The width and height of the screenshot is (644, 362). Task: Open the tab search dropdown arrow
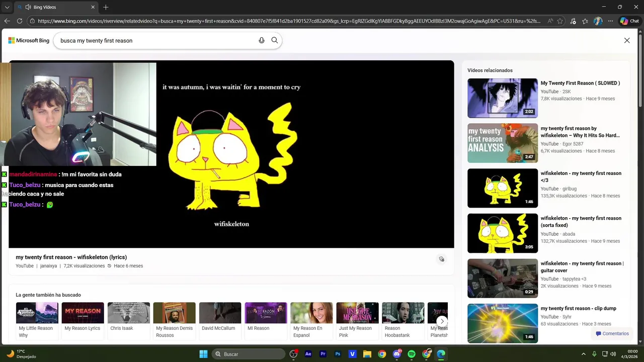point(7,7)
